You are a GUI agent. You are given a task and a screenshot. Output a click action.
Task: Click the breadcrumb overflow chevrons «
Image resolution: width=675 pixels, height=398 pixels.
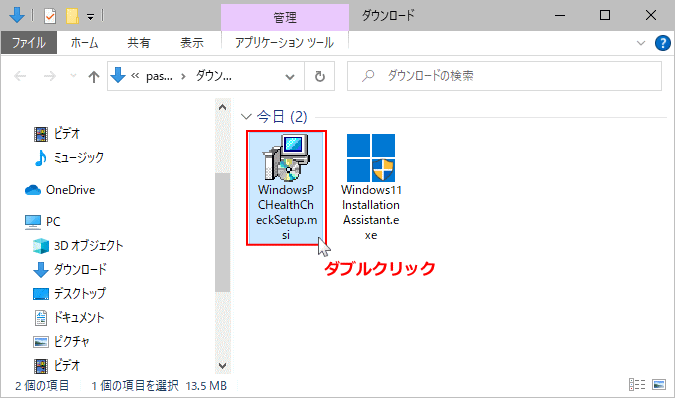tap(135, 76)
